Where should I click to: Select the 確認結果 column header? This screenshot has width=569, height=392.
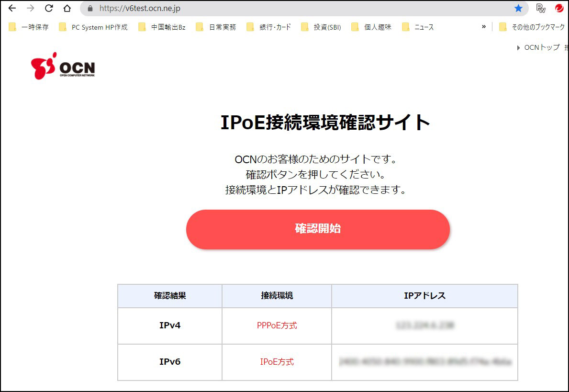pyautogui.click(x=170, y=296)
